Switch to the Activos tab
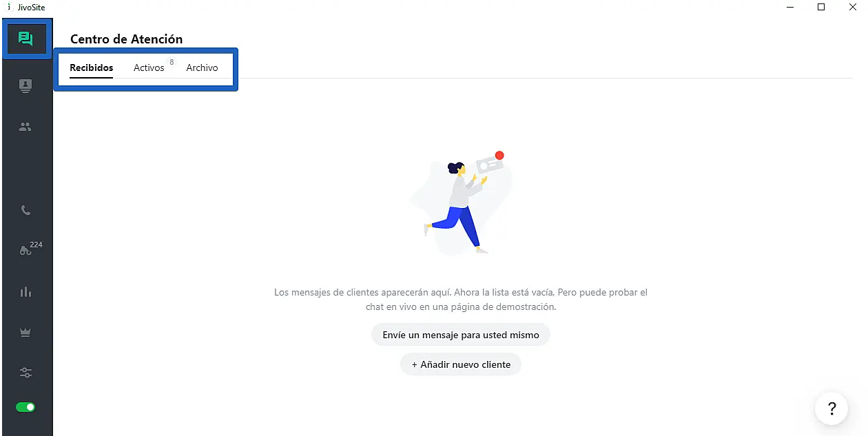This screenshot has width=868, height=436. click(149, 68)
